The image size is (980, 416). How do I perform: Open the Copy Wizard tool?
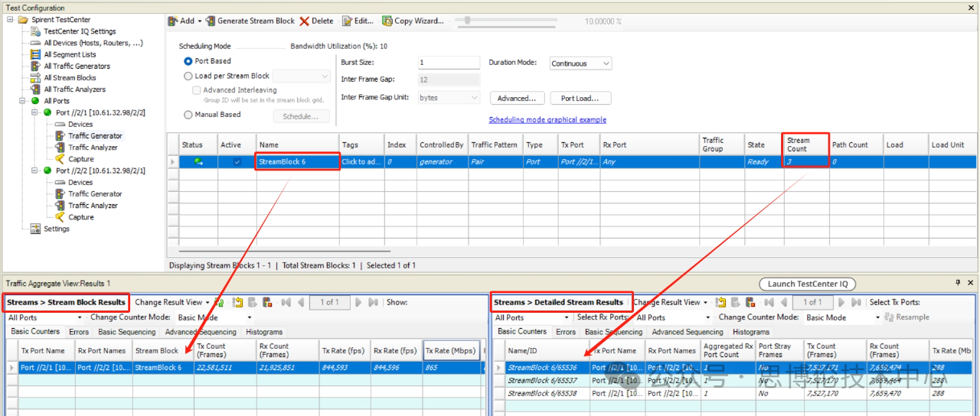387,21
